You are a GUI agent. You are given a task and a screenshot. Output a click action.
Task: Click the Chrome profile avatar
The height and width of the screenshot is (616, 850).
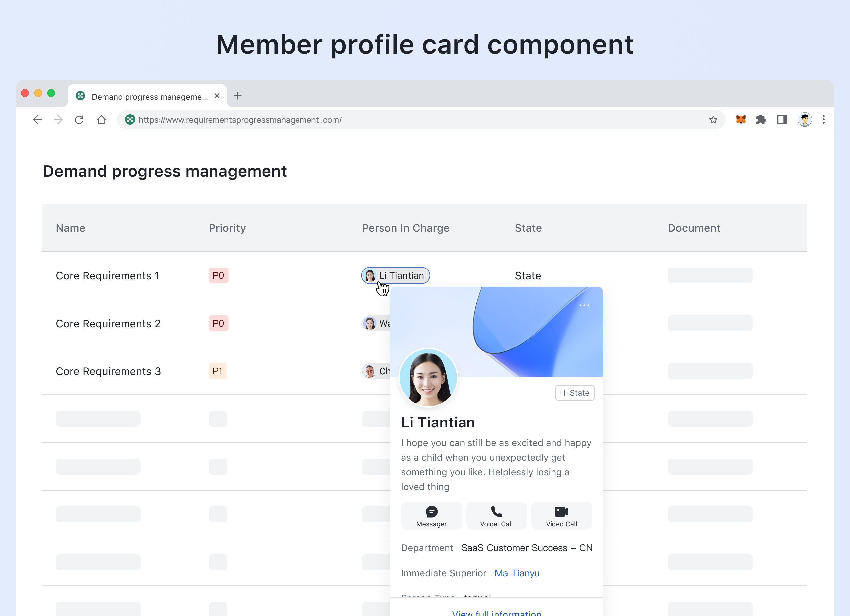[804, 119]
